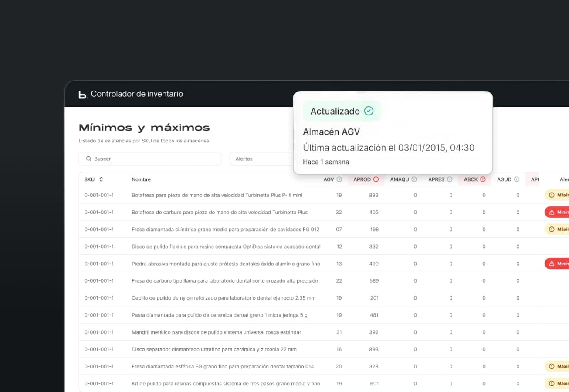Image resolution: width=569 pixels, height=392 pixels.
Task: Focus the Buscar search input
Action: (x=152, y=159)
